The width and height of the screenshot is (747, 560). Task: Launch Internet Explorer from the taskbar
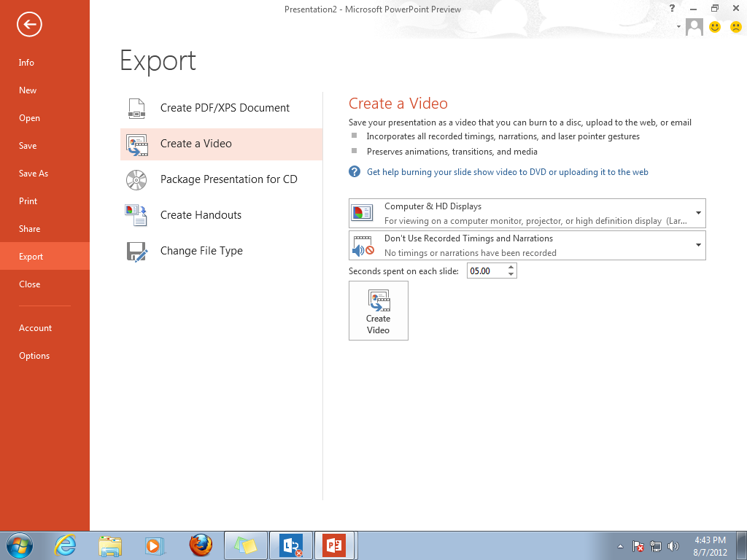pyautogui.click(x=65, y=545)
